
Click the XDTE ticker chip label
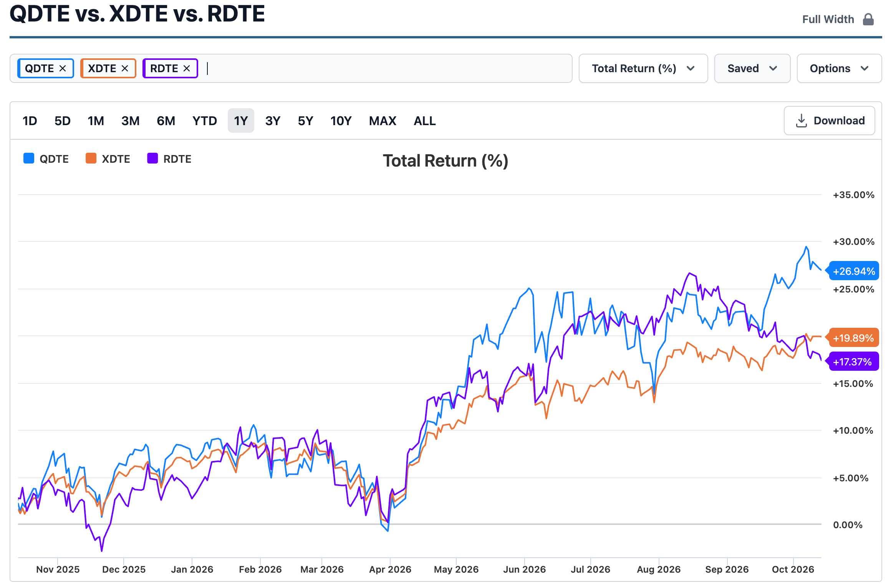click(102, 68)
